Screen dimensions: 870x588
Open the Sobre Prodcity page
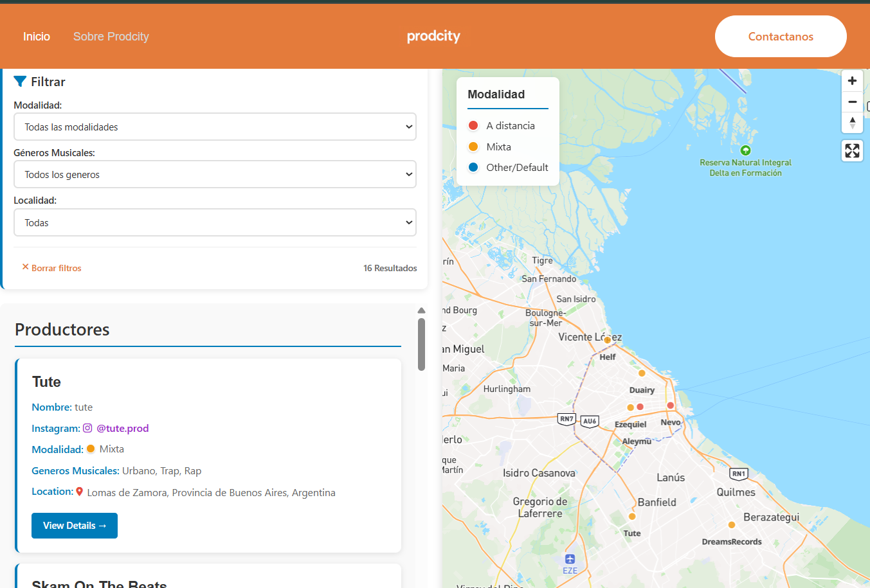point(111,37)
